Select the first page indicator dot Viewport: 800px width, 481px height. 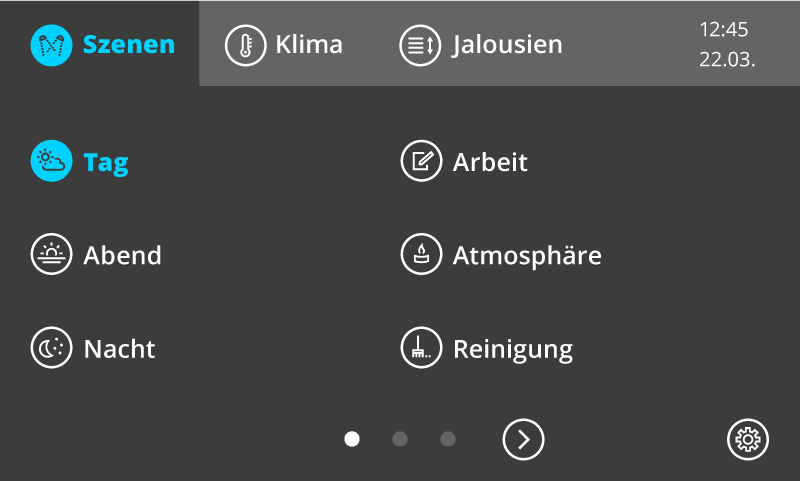[352, 439]
